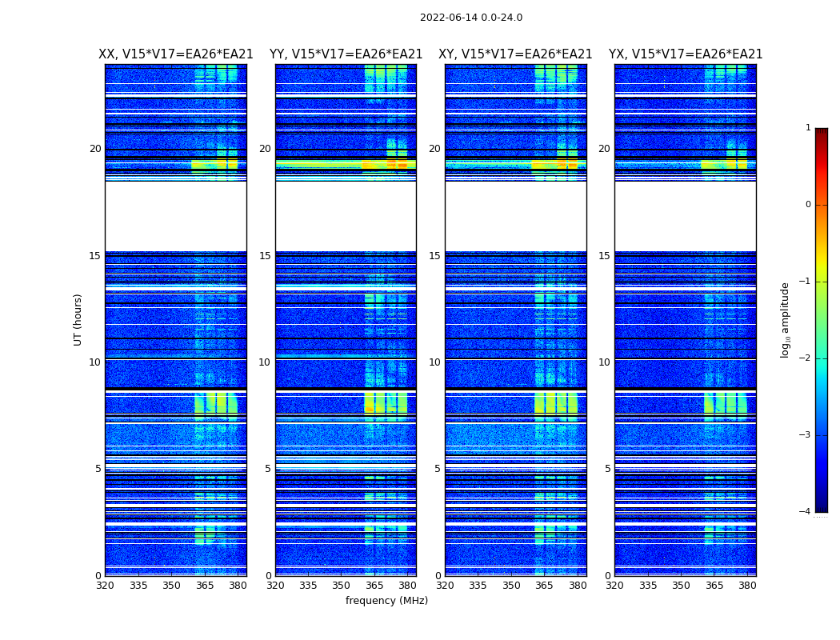Image resolution: width=840 pixels, height=640 pixels.
Task: Click the white data gap in XX panel
Action: coord(175,216)
